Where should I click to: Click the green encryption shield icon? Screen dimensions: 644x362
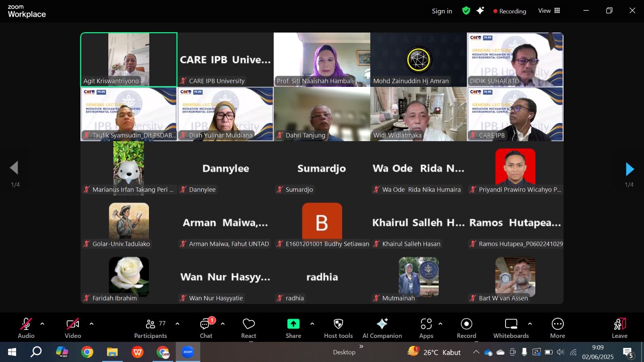coord(466,11)
